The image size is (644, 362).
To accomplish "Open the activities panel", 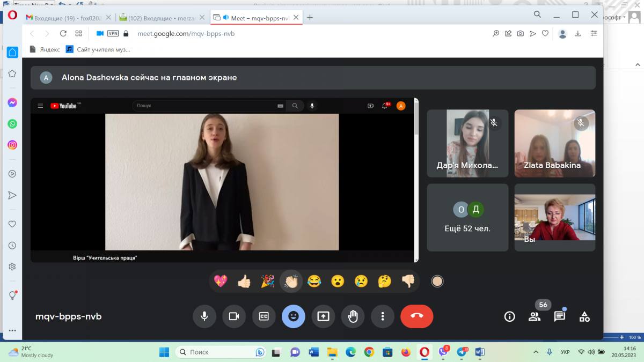I will (584, 316).
